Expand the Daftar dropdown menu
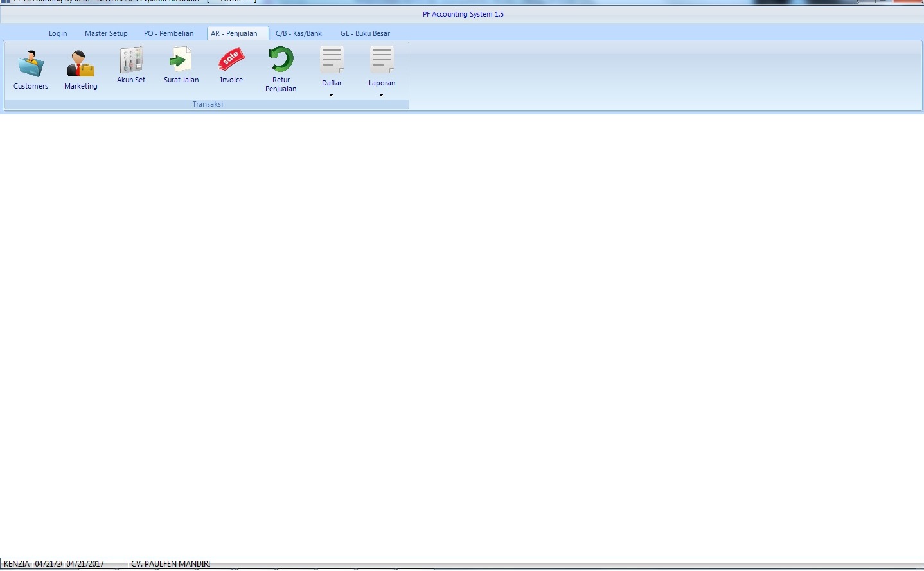This screenshot has width=924, height=571. pos(332,73)
